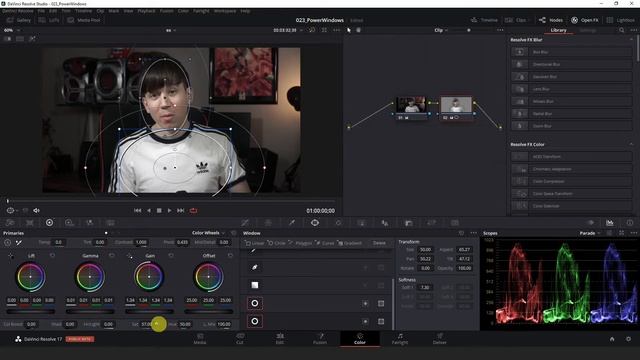Select the Radial Blur effect
Screen dimensions: 640x360
pos(571,113)
